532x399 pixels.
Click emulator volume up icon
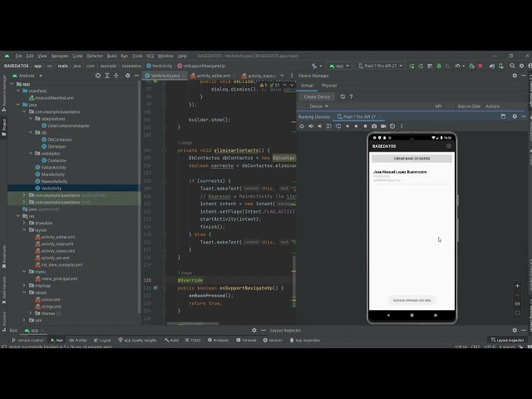(x=311, y=126)
